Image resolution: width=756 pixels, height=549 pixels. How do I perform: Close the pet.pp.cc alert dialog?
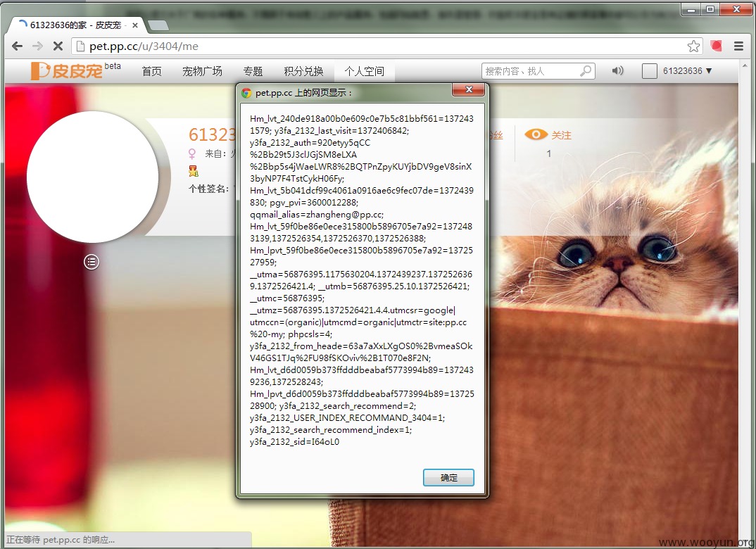469,89
